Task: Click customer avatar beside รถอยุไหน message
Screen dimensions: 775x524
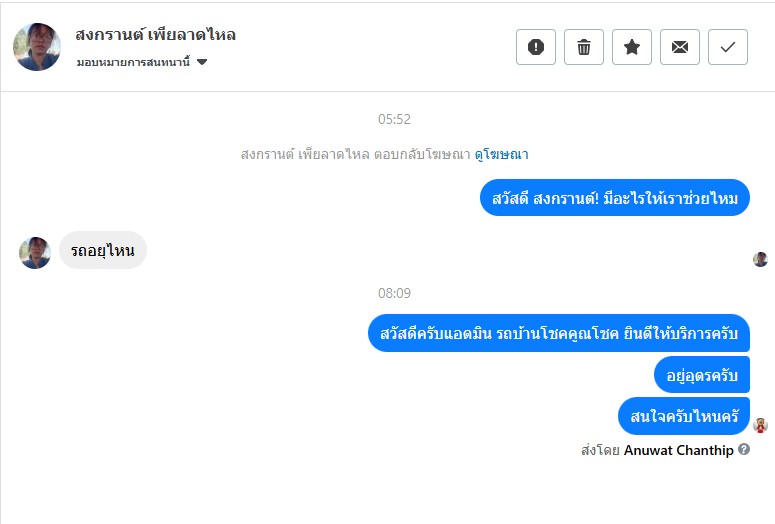Action: point(35,253)
